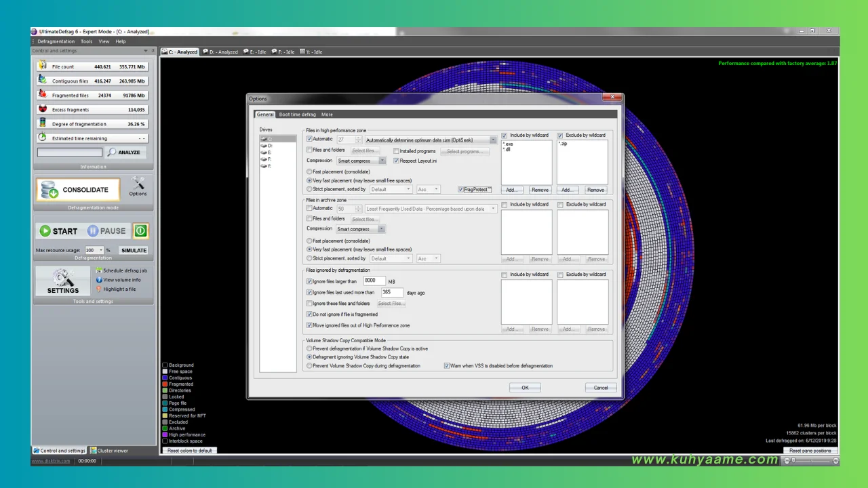This screenshot has width=868, height=488.
Task: Click the OK button
Action: (525, 388)
